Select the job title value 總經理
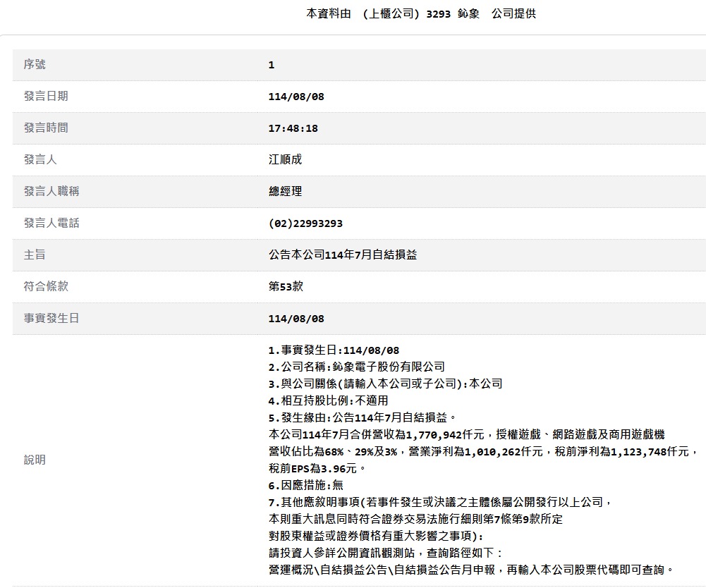Screen dimensions: 706x588 point(285,192)
